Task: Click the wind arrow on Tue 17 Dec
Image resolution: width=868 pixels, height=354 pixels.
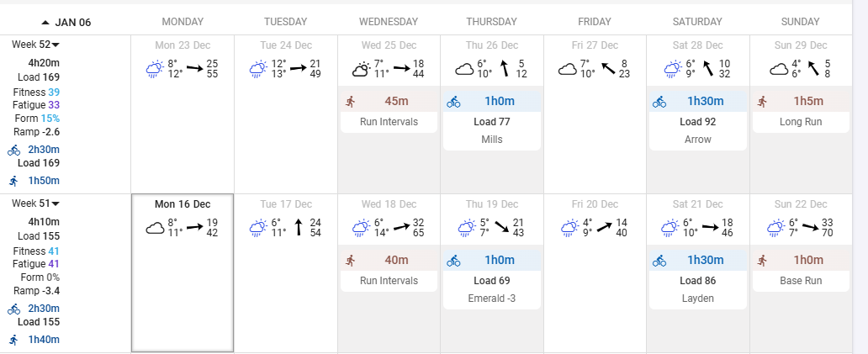Action: [x=299, y=227]
